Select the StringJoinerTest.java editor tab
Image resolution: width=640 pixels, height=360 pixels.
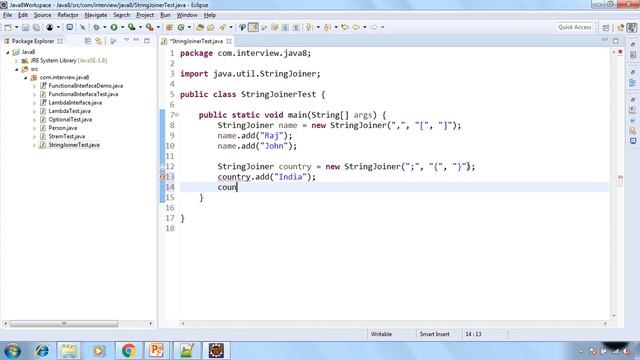pyautogui.click(x=196, y=41)
